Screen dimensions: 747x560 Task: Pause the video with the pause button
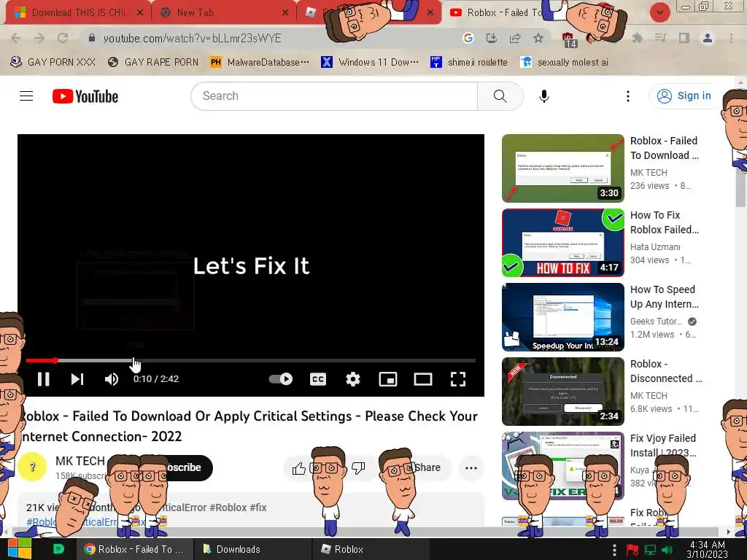[x=43, y=379]
